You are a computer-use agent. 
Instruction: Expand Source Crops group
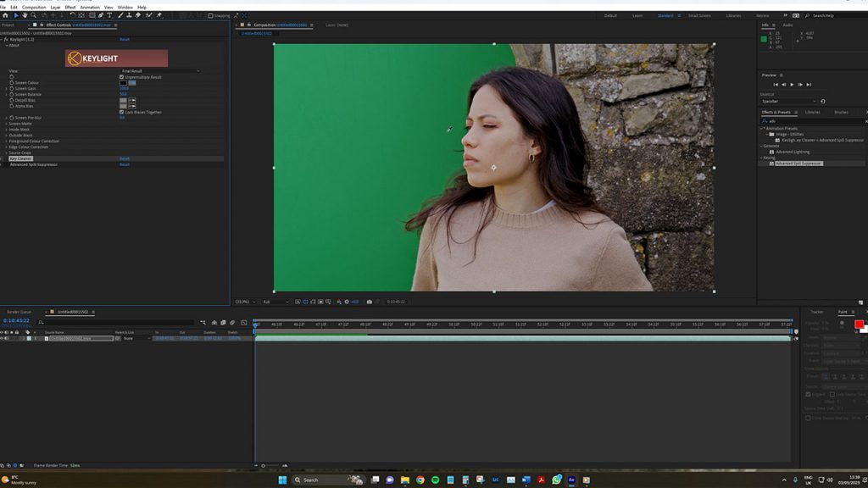[x=7, y=152]
